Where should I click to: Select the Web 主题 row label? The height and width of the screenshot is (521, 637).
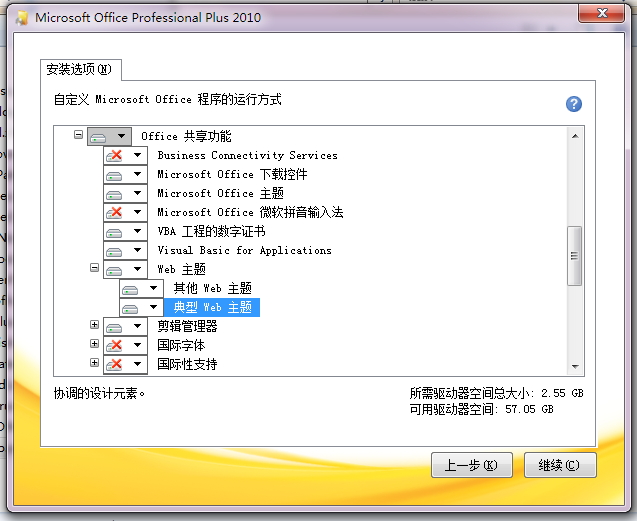(x=182, y=269)
